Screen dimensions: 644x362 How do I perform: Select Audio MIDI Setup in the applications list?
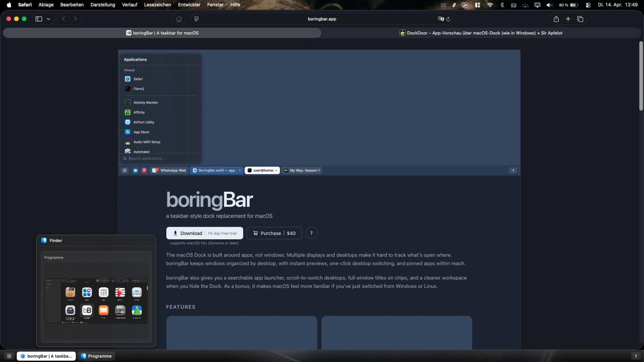160,142
